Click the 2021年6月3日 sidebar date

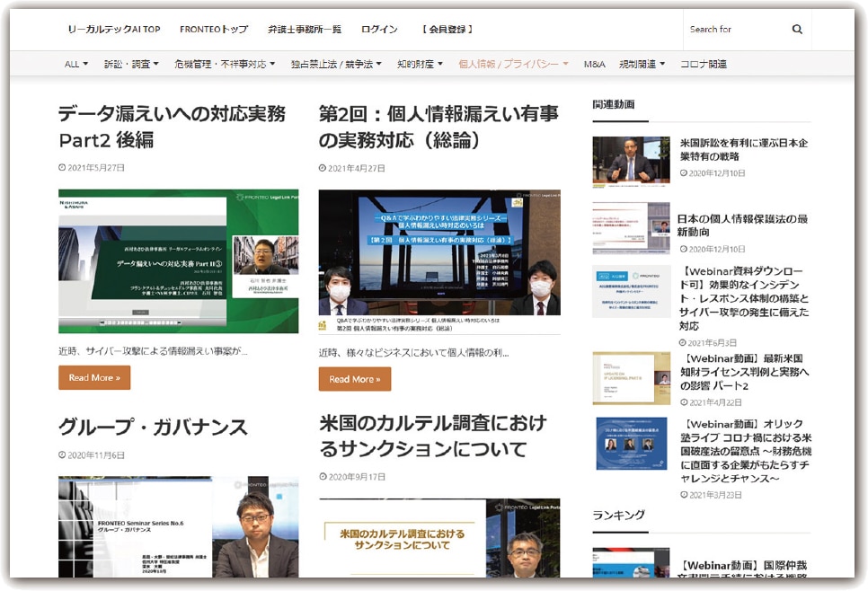tap(708, 343)
